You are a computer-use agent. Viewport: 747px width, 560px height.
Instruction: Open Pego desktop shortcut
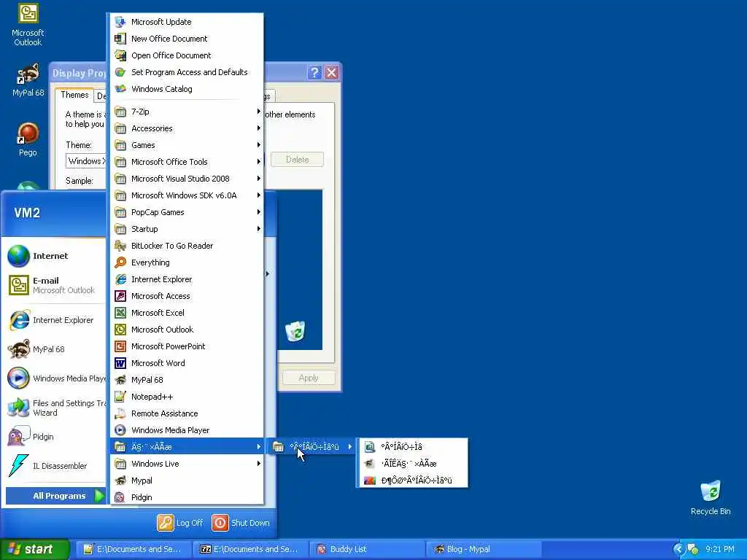(x=28, y=139)
